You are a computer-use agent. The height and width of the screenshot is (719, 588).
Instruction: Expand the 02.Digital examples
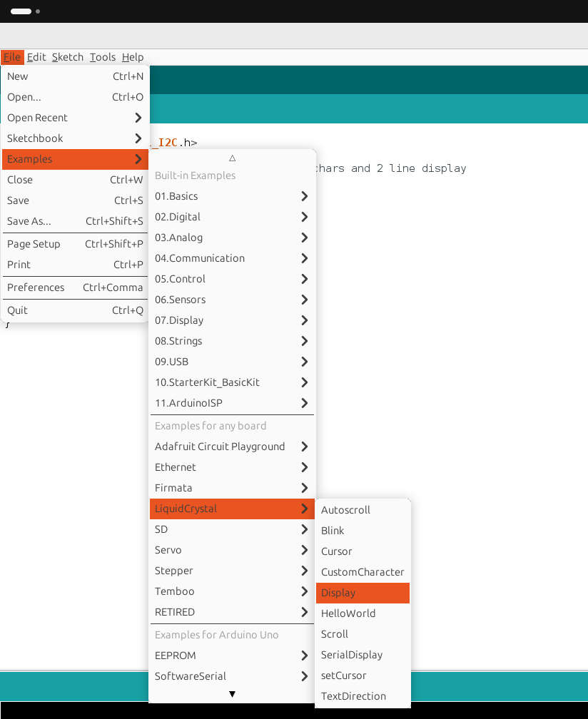[232, 217]
